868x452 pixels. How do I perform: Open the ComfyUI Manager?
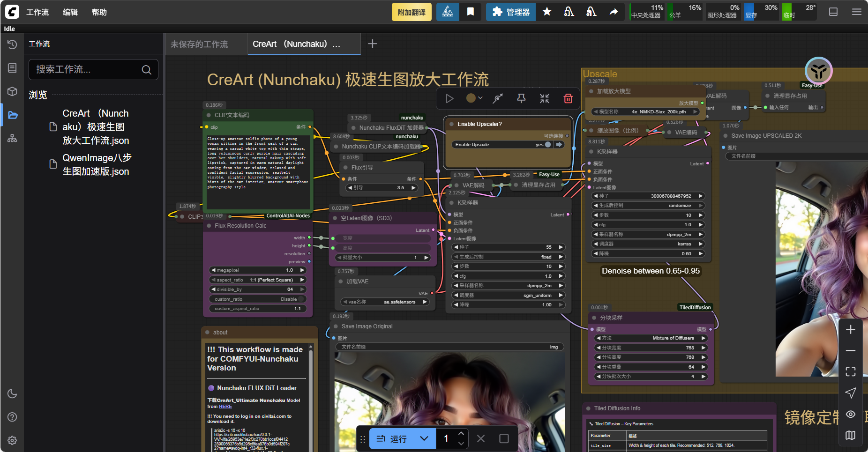tap(510, 12)
